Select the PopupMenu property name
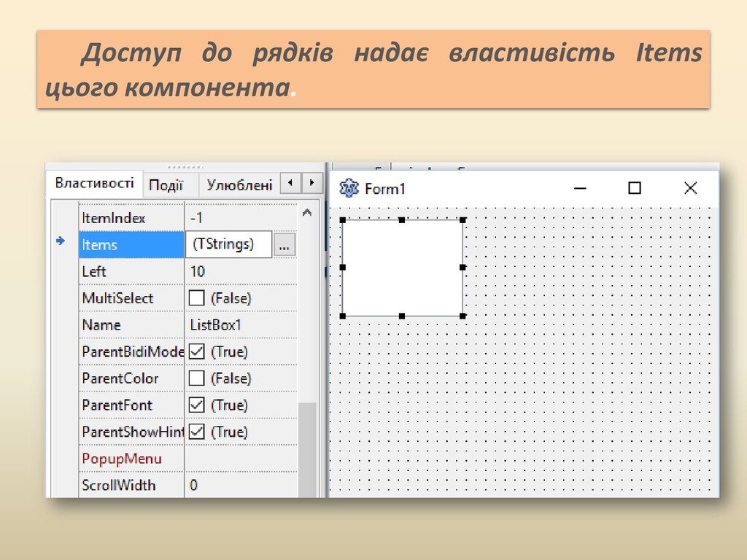Viewport: 747px width, 560px height. [x=122, y=459]
